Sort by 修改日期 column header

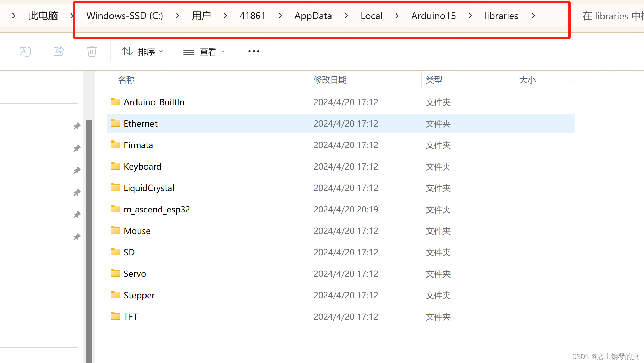[x=330, y=80]
